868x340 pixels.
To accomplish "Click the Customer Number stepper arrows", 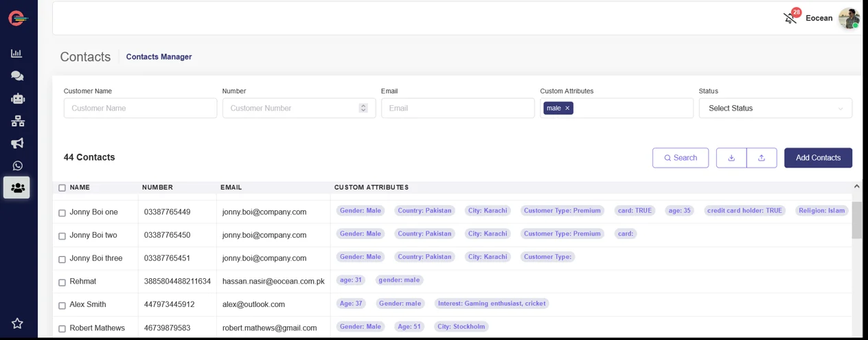I will pyautogui.click(x=363, y=109).
